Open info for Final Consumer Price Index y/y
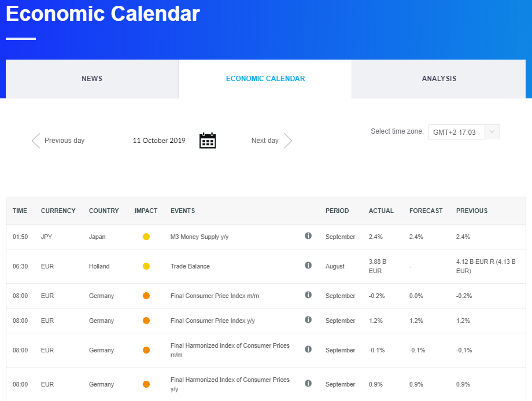The width and height of the screenshot is (532, 401). (308, 320)
